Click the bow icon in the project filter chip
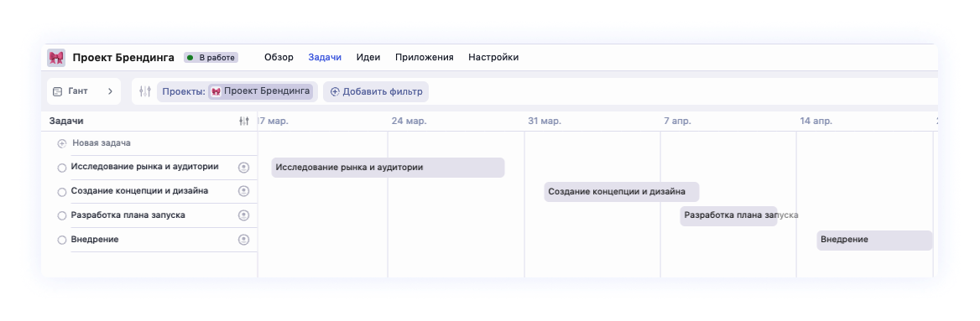This screenshot has width=980, height=321. pyautogui.click(x=216, y=91)
